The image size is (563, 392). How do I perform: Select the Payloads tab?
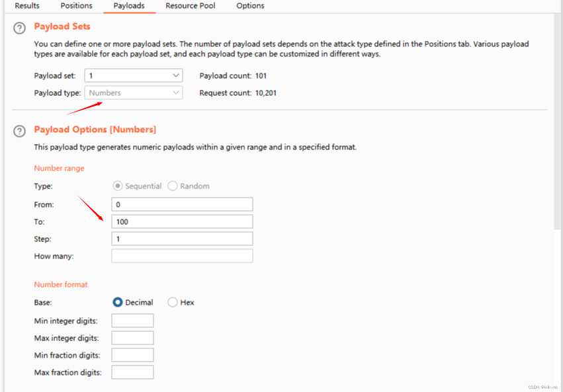129,6
